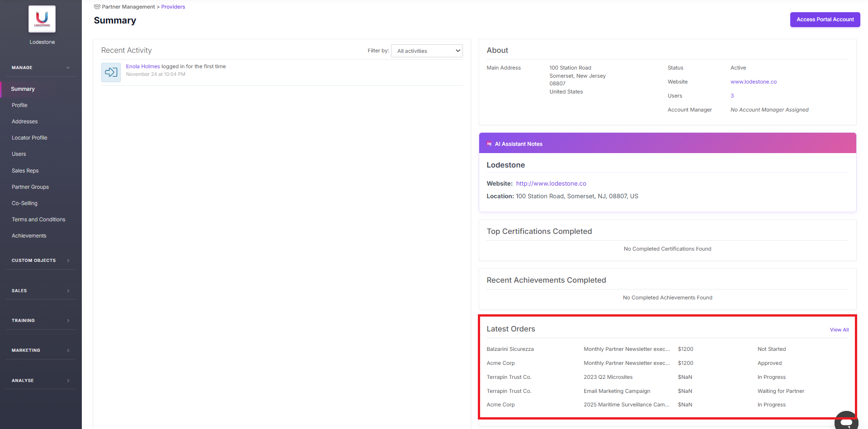The width and height of the screenshot is (868, 429).
Task: Open the chat bubble in the bottom corner
Action: coord(846,421)
